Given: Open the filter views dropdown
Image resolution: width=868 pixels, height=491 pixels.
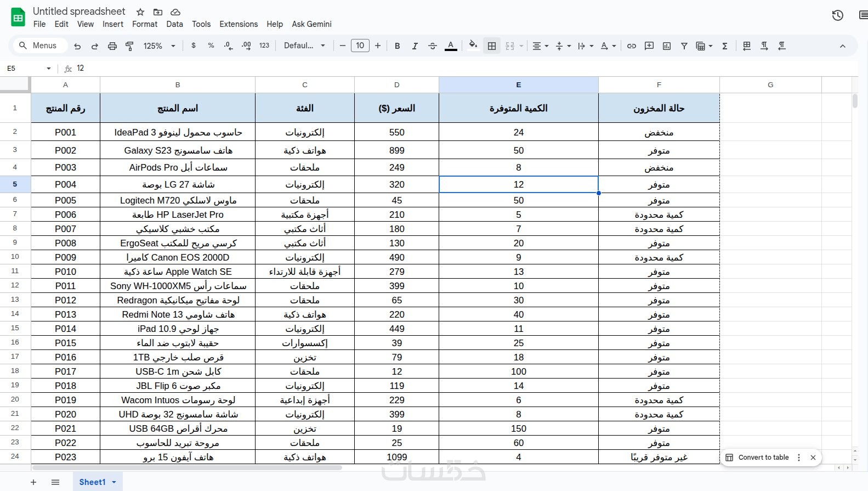Looking at the screenshot, I should [704, 46].
